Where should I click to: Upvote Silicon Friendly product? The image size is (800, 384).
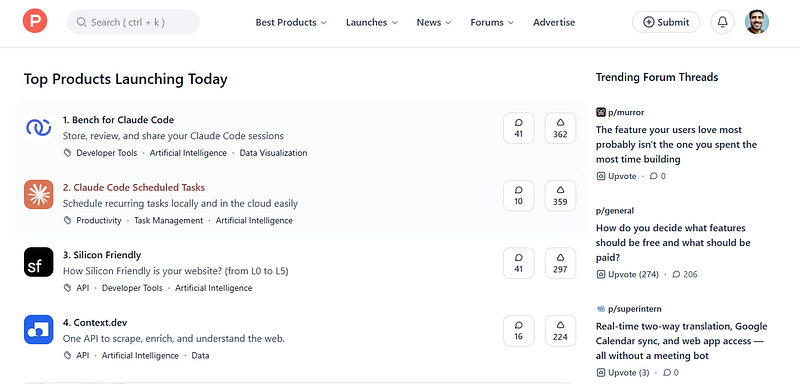tap(560, 263)
